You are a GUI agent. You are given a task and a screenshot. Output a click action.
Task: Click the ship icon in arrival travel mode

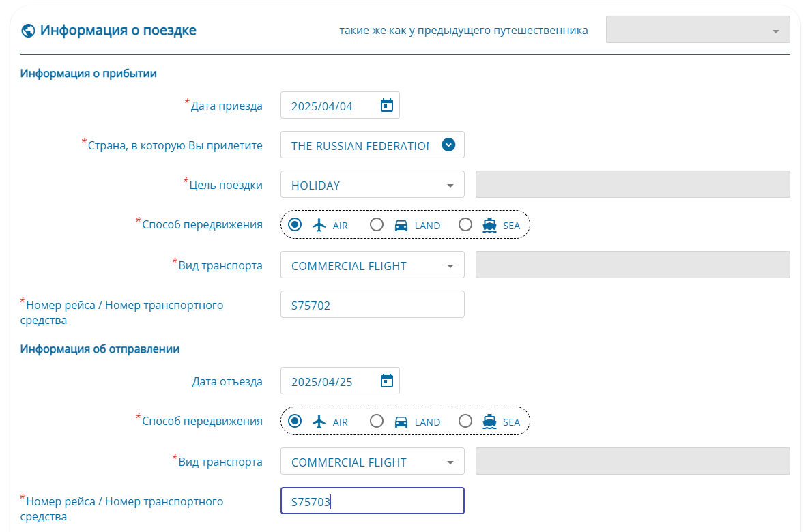[x=489, y=225]
